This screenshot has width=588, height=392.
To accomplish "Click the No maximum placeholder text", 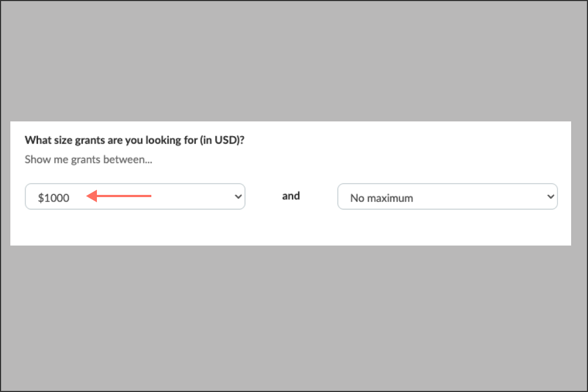I will pyautogui.click(x=381, y=198).
